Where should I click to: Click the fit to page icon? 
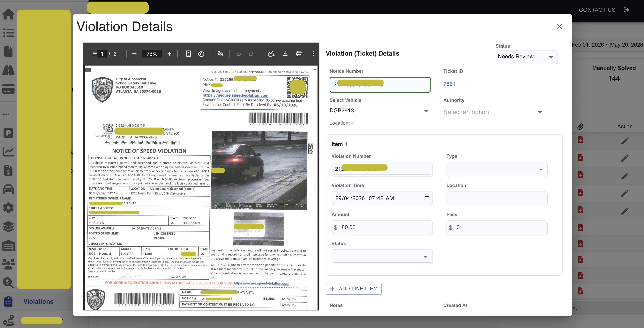(189, 54)
